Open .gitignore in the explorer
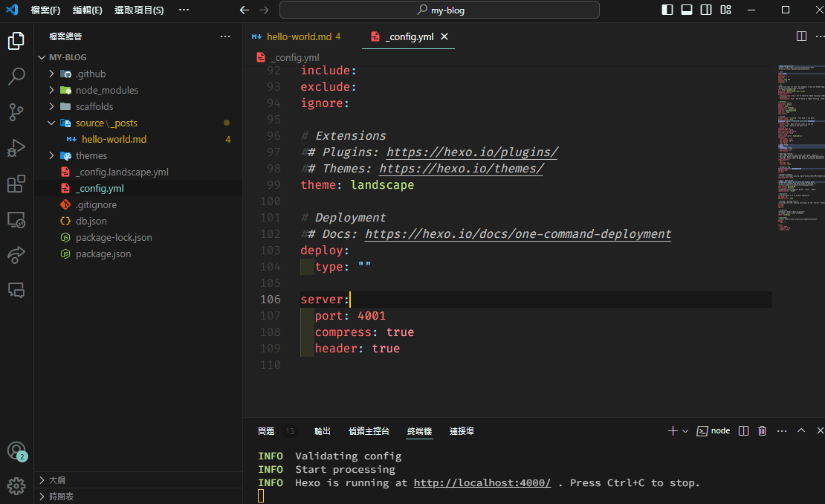Viewport: 825px width, 504px height. [x=96, y=204]
